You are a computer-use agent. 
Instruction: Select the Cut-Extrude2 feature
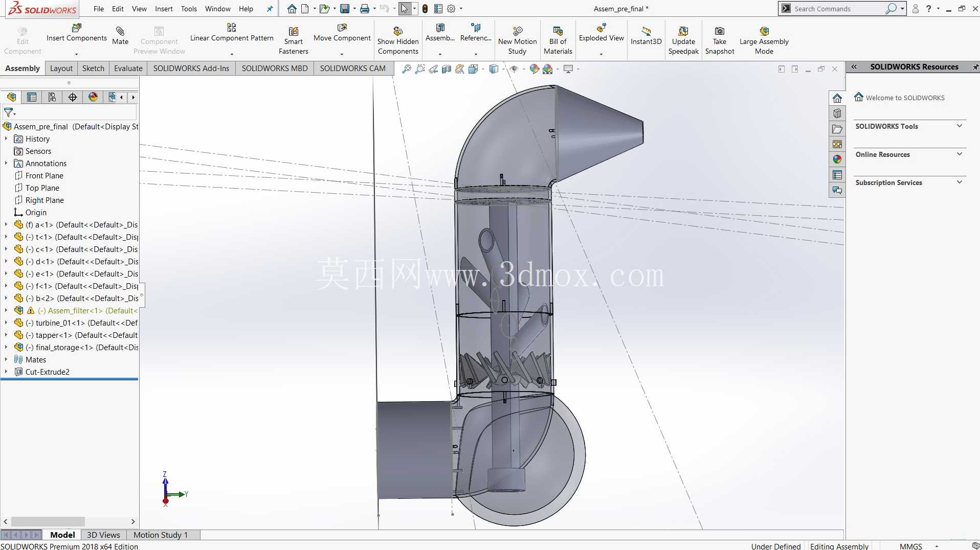tap(47, 372)
